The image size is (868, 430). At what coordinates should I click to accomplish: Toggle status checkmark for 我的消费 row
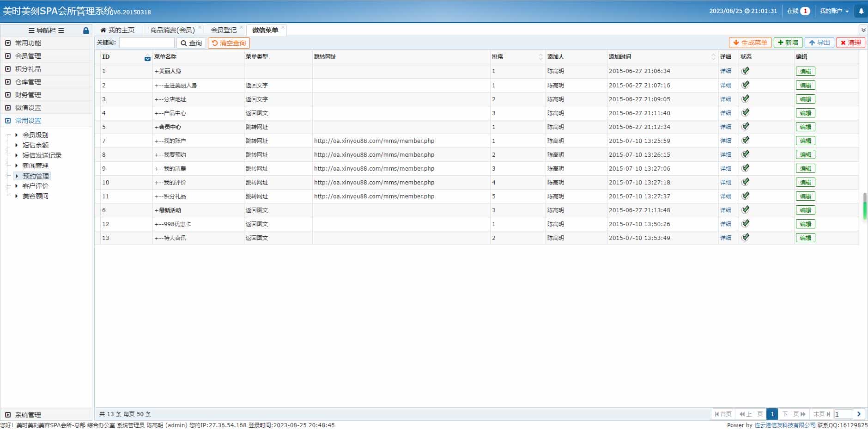click(745, 168)
